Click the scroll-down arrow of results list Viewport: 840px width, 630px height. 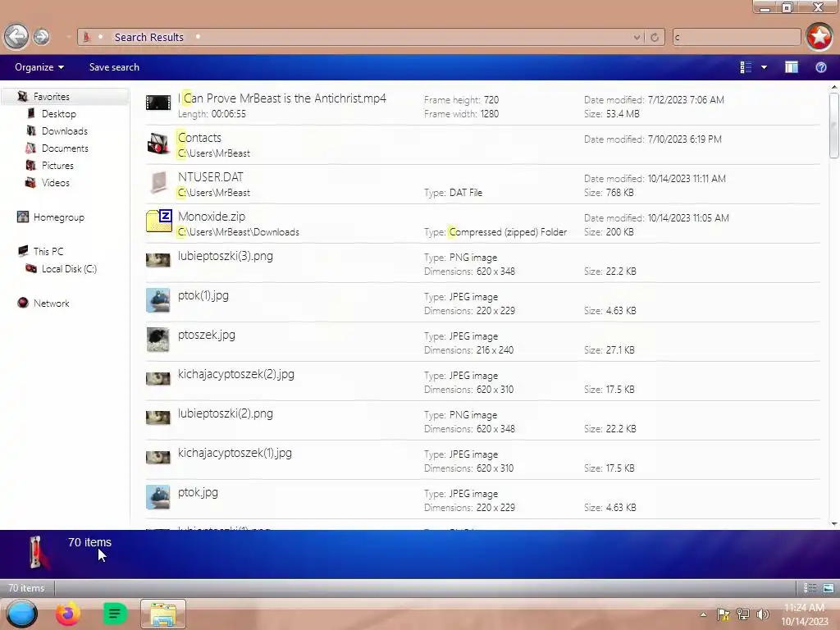[x=834, y=524]
